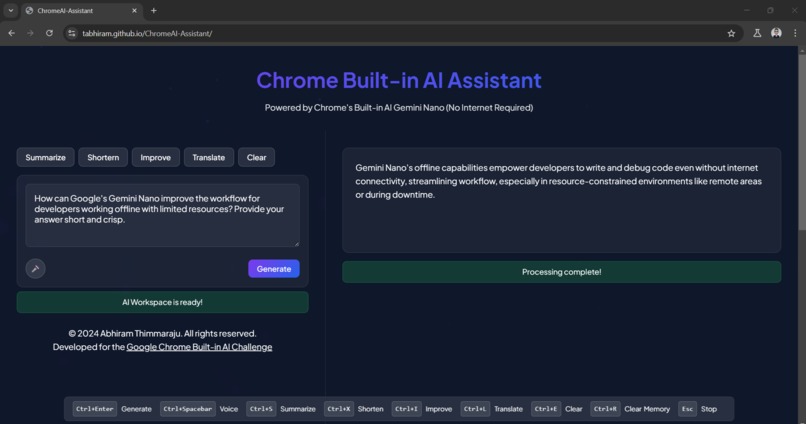The height and width of the screenshot is (424, 806).
Task: Click the browser forward arrow
Action: coord(30,33)
